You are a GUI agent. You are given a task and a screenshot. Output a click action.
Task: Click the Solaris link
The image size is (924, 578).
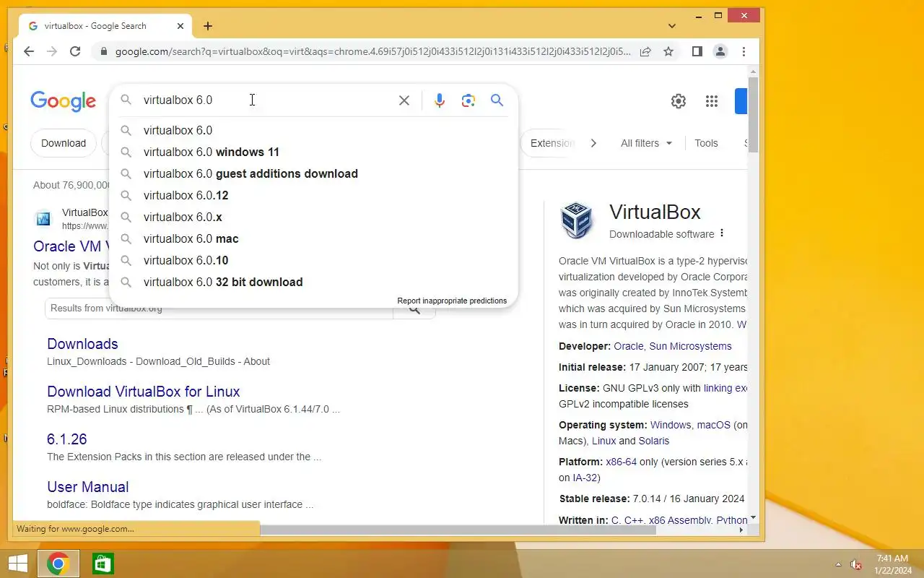tap(654, 441)
